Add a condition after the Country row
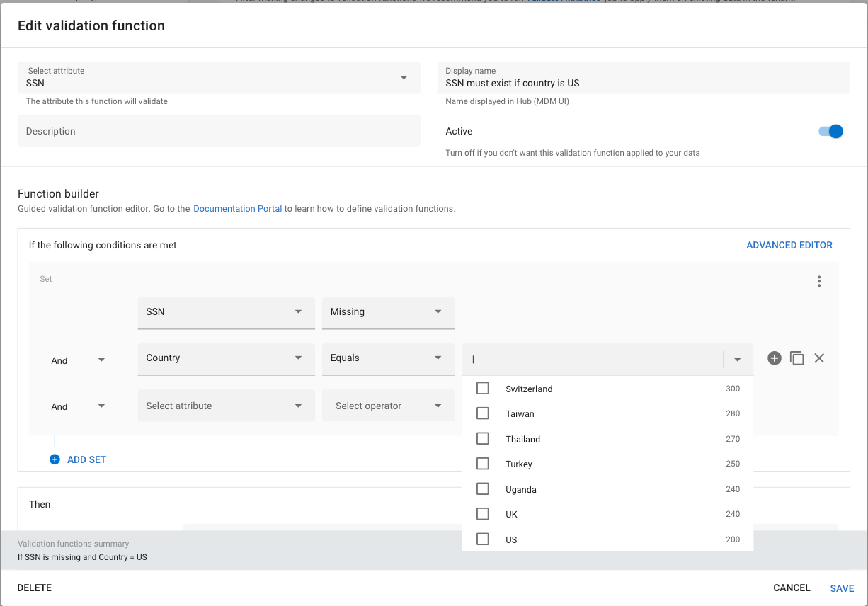The width and height of the screenshot is (868, 606). [x=775, y=358]
